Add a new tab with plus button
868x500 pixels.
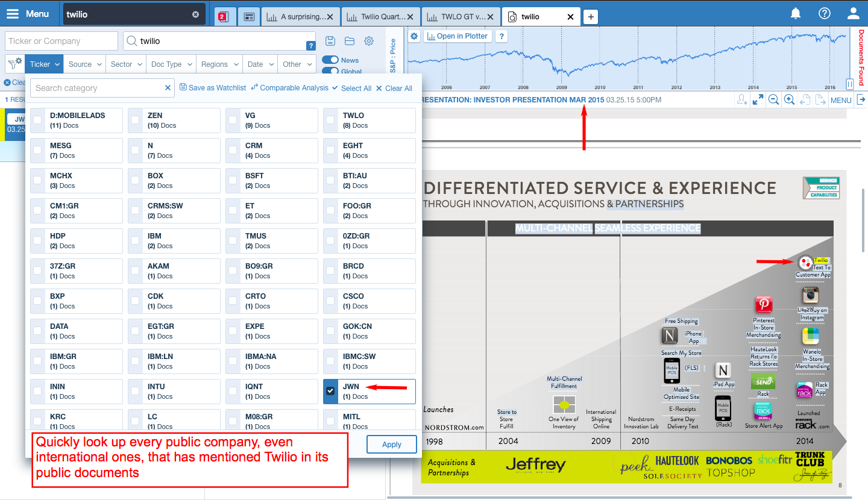tap(591, 17)
